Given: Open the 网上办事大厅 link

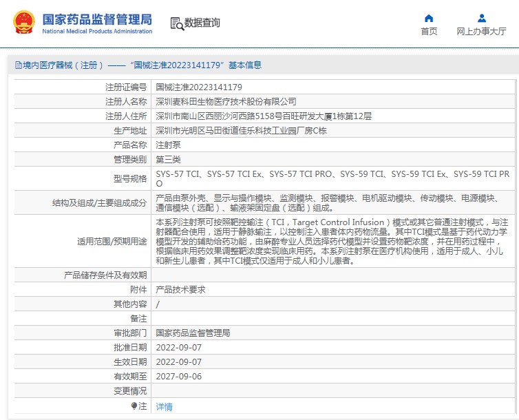Looking at the screenshot, I should point(482,32).
